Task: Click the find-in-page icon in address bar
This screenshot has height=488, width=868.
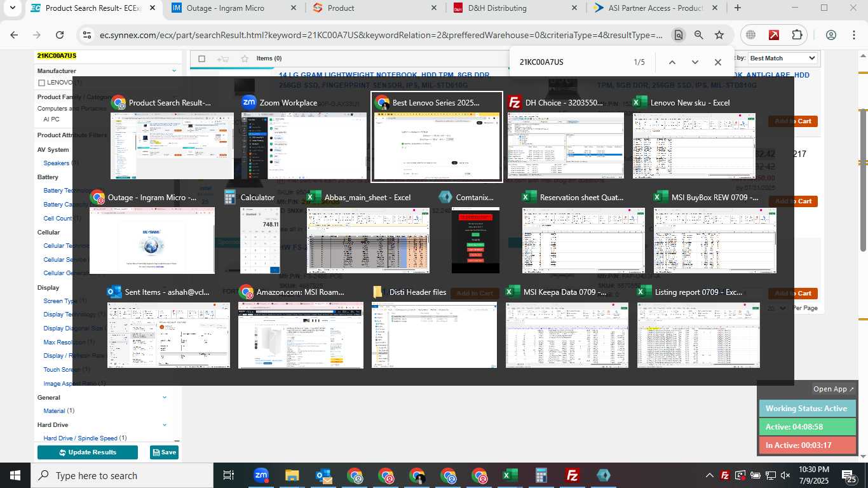Action: (679, 35)
